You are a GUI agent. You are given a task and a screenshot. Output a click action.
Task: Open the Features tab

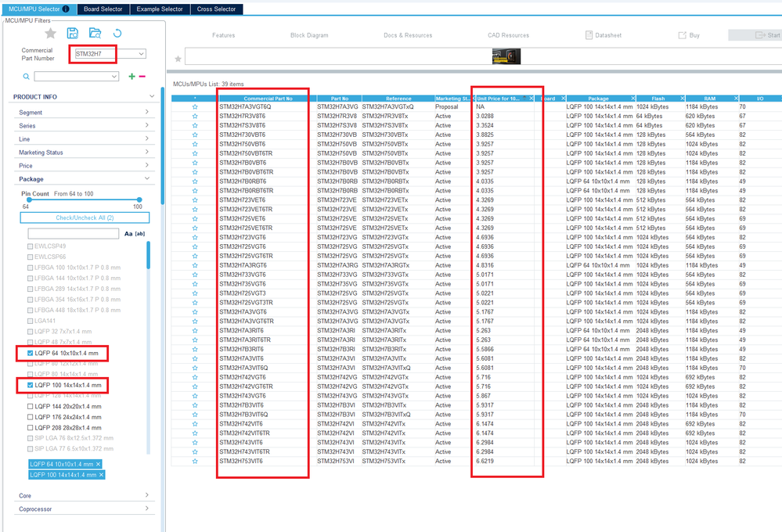coord(223,35)
